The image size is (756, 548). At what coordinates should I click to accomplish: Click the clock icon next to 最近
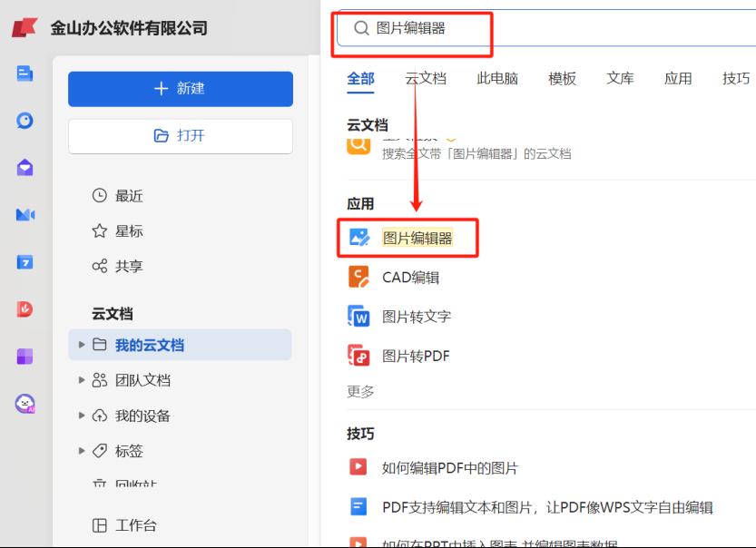click(x=99, y=195)
